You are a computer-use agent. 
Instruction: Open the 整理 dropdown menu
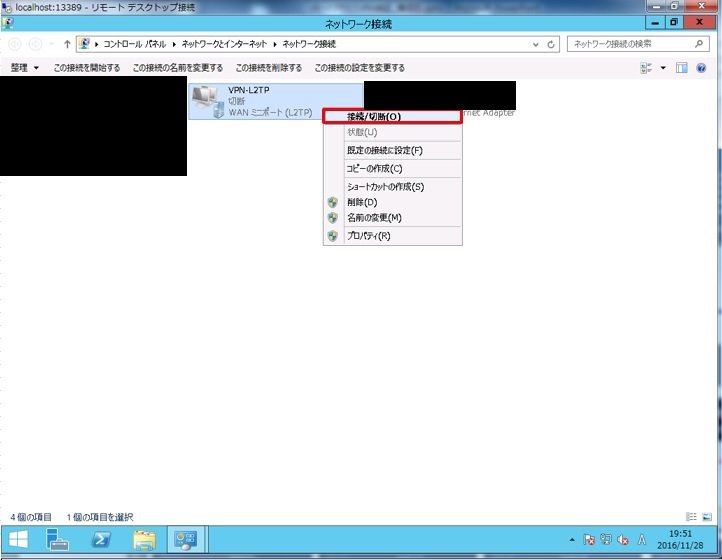[x=25, y=68]
